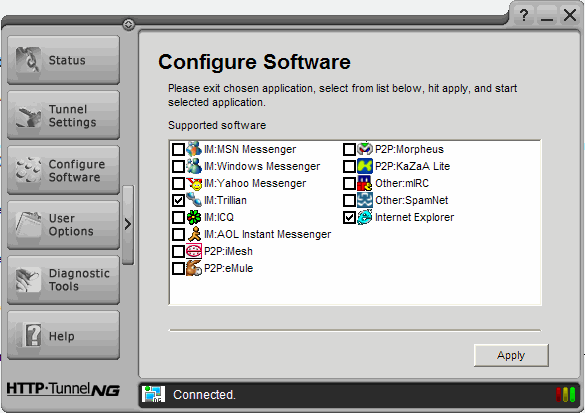Click the Trillian icon

point(194,200)
